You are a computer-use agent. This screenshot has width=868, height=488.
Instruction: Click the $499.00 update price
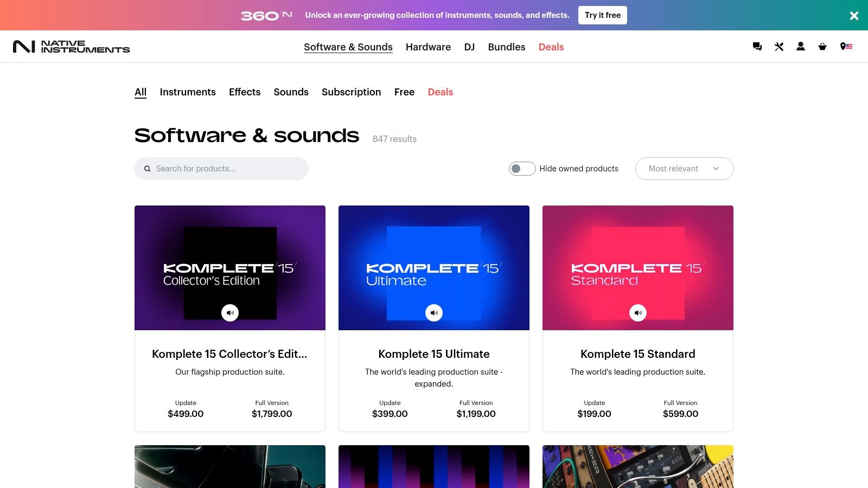click(186, 414)
